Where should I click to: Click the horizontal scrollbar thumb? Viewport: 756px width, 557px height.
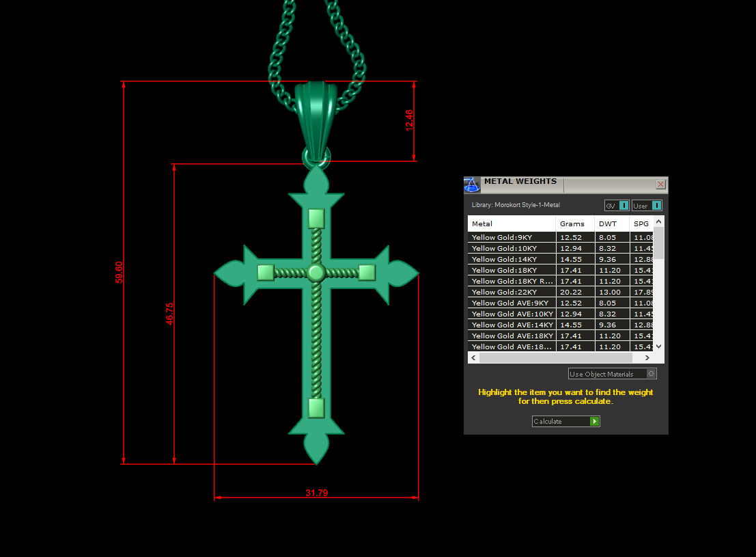pos(555,357)
